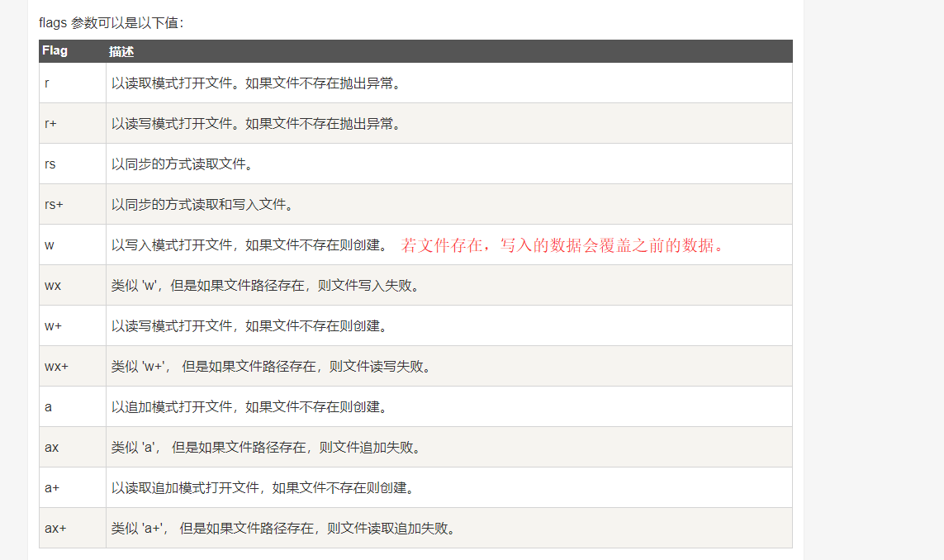Click description '以同步的方式读取文件'
The image size is (944, 560).
coord(182,164)
